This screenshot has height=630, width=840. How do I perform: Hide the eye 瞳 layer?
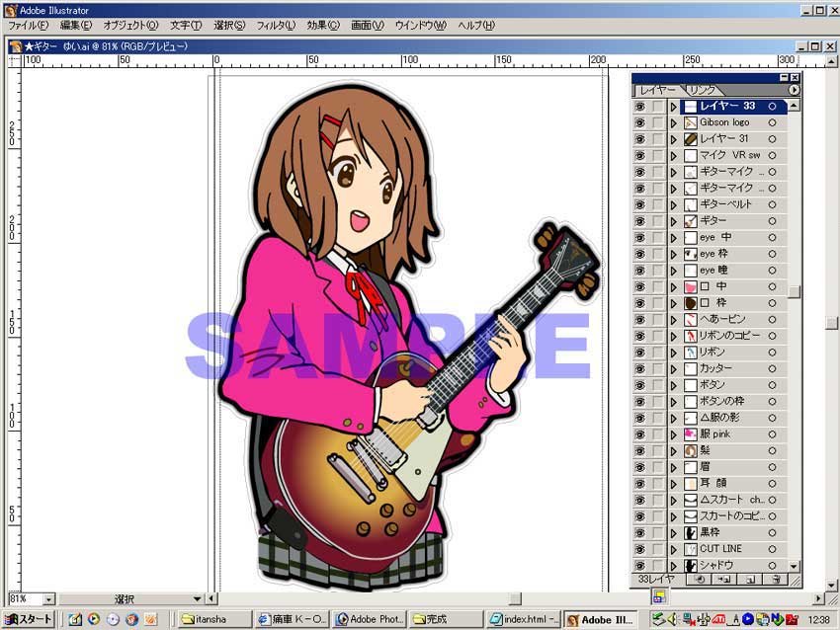pyautogui.click(x=639, y=271)
